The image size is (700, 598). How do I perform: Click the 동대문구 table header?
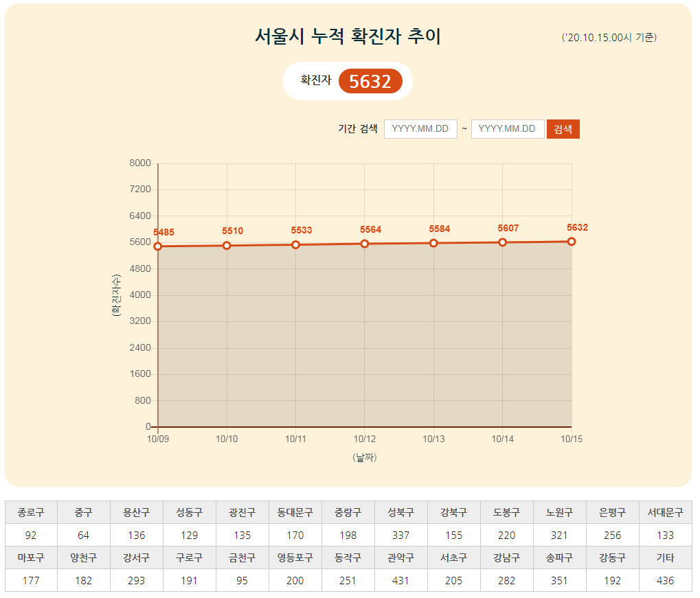(x=295, y=512)
